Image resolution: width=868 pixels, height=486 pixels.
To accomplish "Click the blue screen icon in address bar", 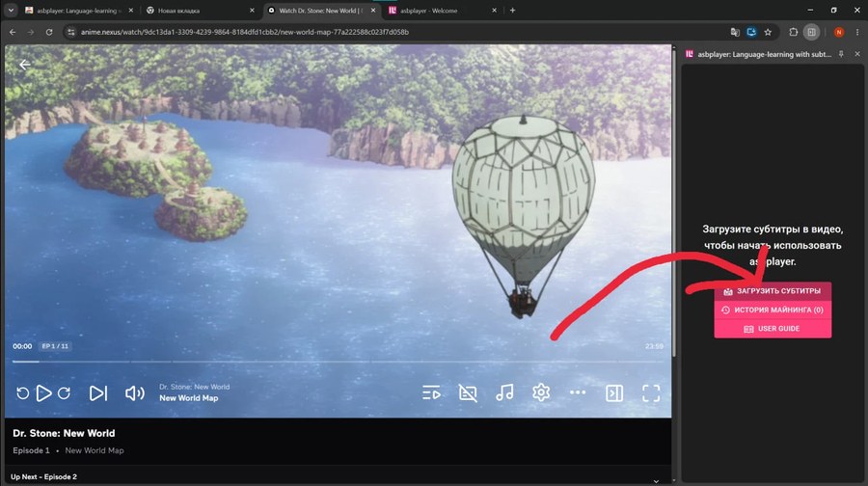I will click(x=751, y=32).
